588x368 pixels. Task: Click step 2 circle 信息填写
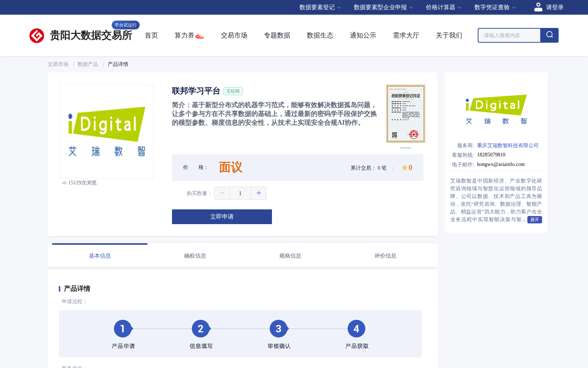click(201, 329)
